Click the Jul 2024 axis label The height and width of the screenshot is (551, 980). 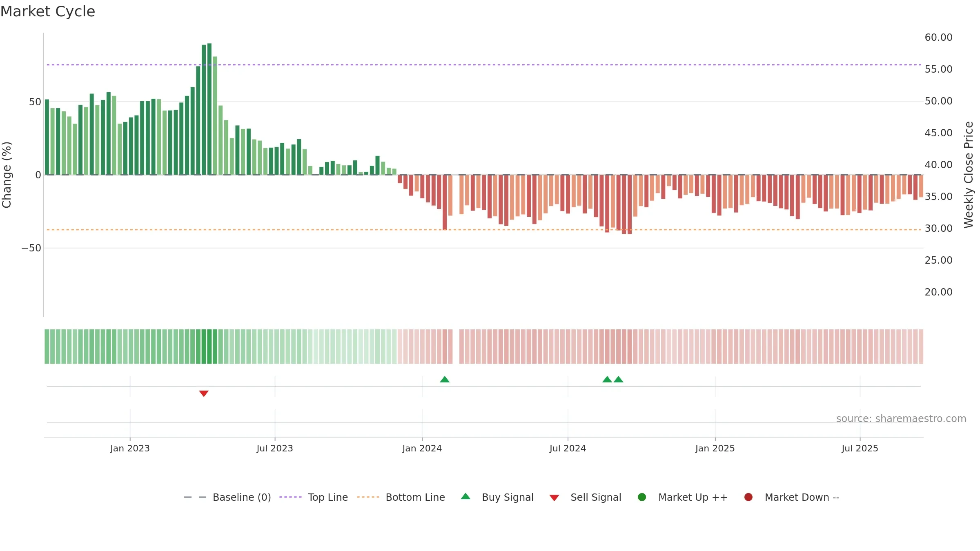[568, 449]
